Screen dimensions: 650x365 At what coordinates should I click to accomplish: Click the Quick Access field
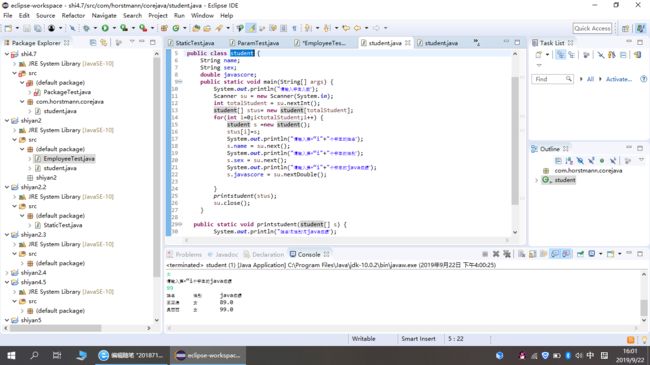592,28
